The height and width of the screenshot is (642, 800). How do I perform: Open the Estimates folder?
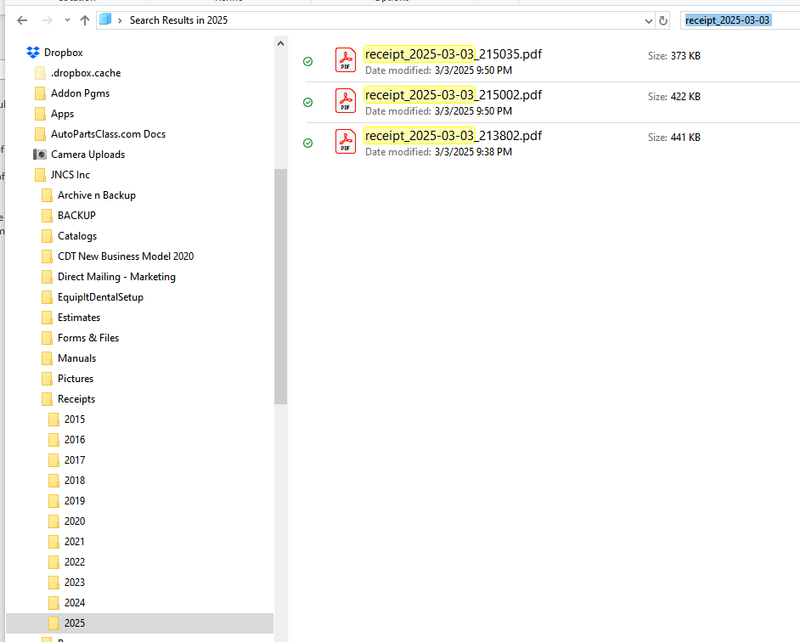[79, 318]
